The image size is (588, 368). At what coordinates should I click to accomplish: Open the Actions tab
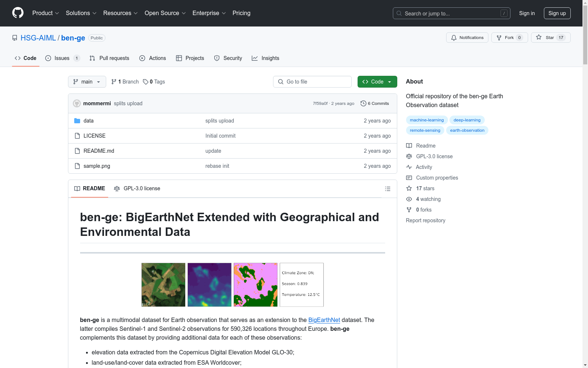click(153, 58)
